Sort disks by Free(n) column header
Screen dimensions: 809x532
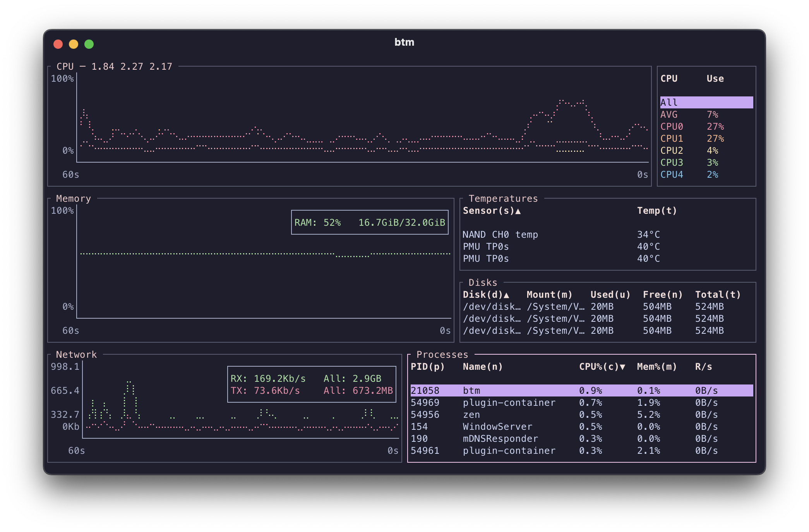point(663,295)
